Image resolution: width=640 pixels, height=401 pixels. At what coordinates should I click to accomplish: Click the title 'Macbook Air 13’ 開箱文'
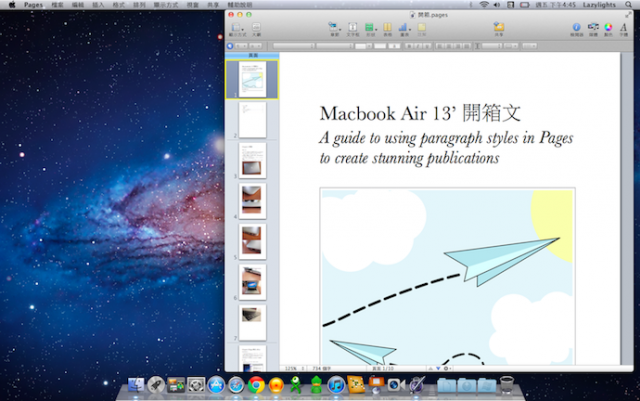tap(420, 113)
